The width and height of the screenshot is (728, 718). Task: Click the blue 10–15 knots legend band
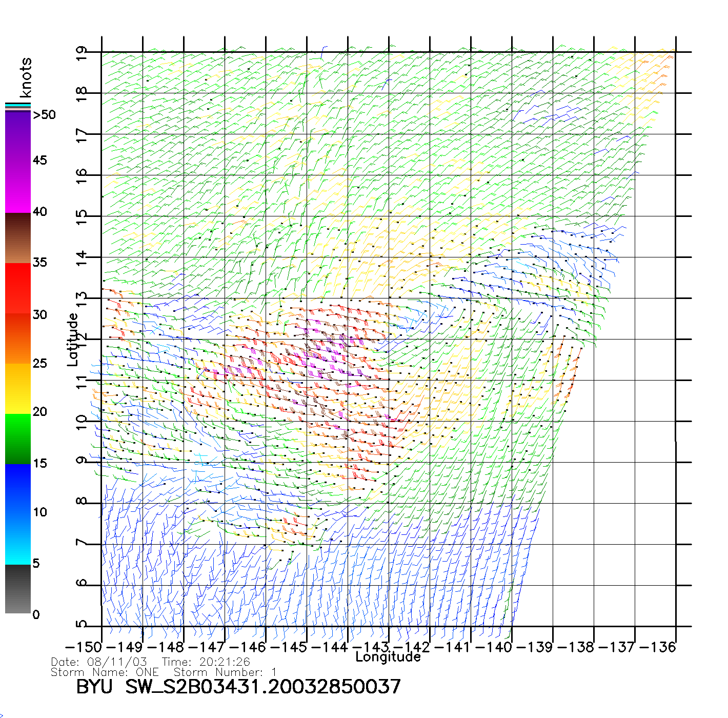(18, 488)
